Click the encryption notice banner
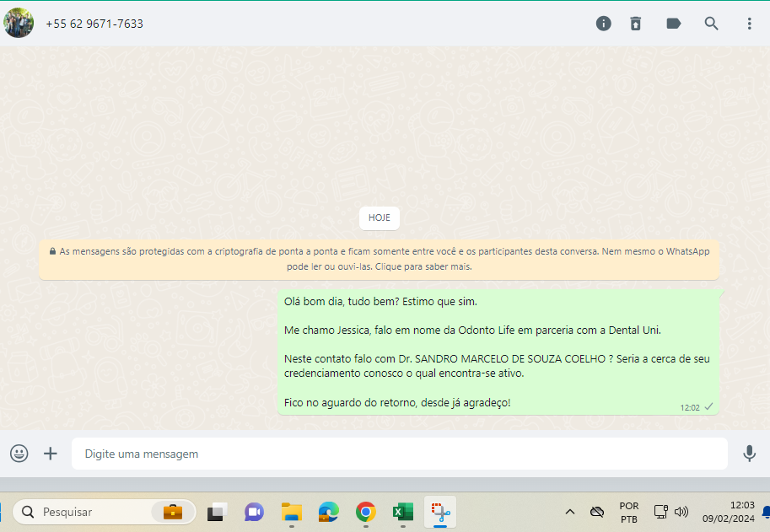 click(380, 259)
